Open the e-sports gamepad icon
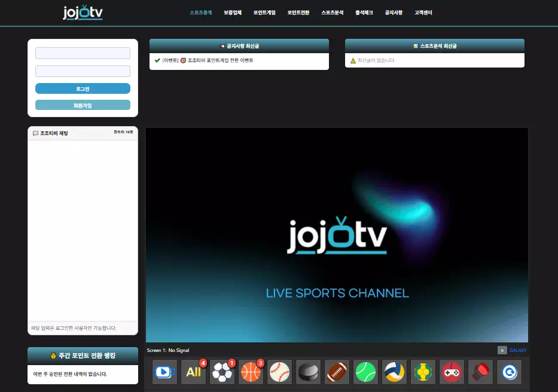558x392 pixels. (452, 372)
